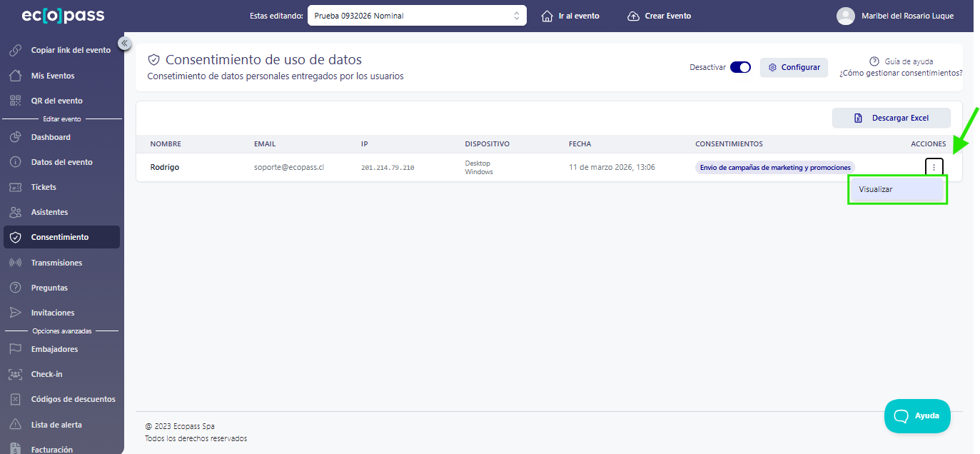Open Mis Eventos in sidebar
The height and width of the screenshot is (454, 980).
pos(53,76)
